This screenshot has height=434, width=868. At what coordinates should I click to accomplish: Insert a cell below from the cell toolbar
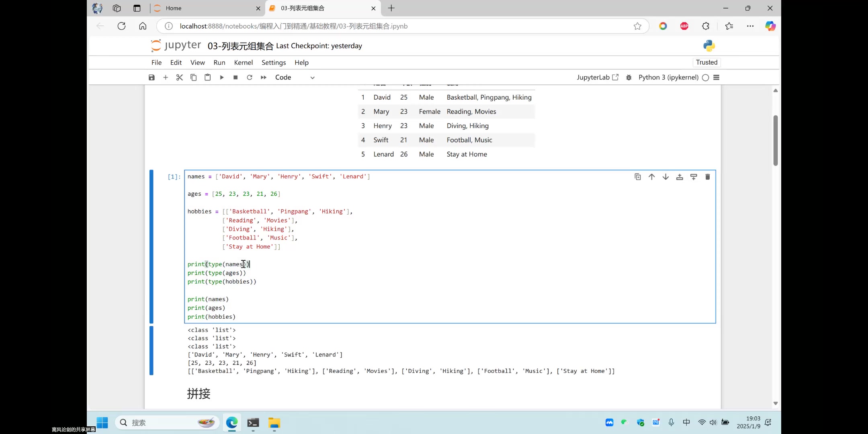pyautogui.click(x=694, y=177)
